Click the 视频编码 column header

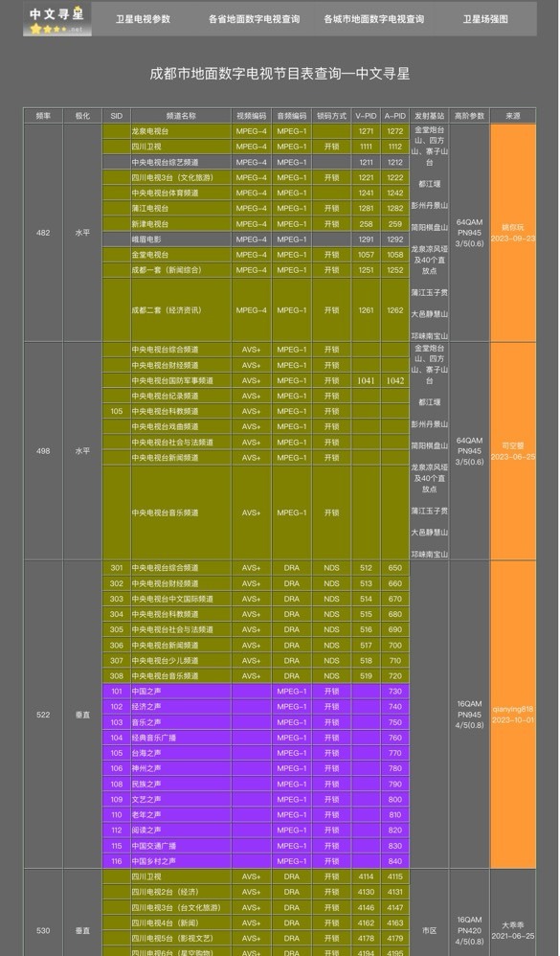click(x=251, y=116)
